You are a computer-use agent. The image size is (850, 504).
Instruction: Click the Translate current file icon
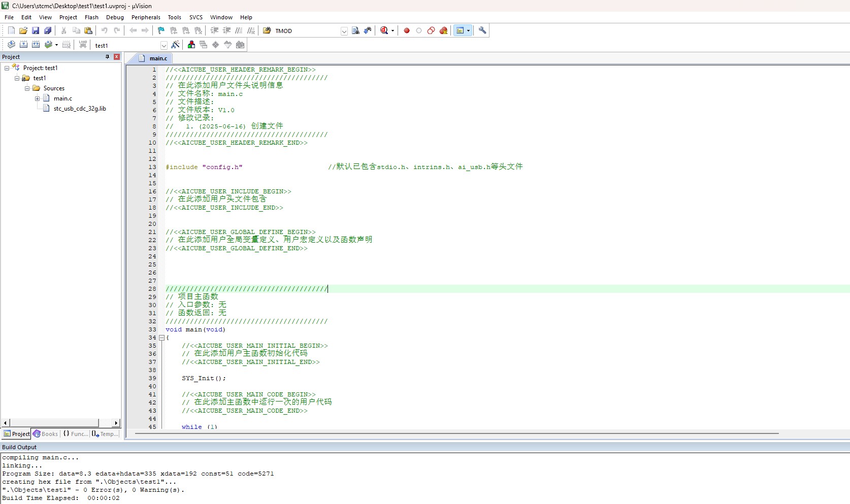point(11,45)
